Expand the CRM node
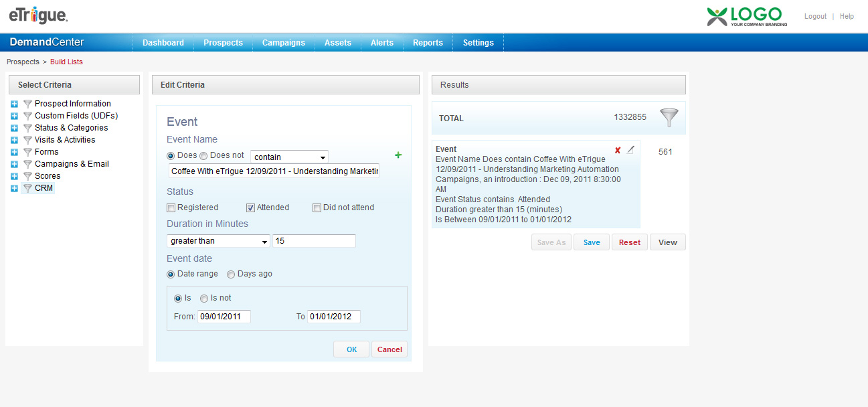This screenshot has width=868, height=407. click(x=15, y=188)
